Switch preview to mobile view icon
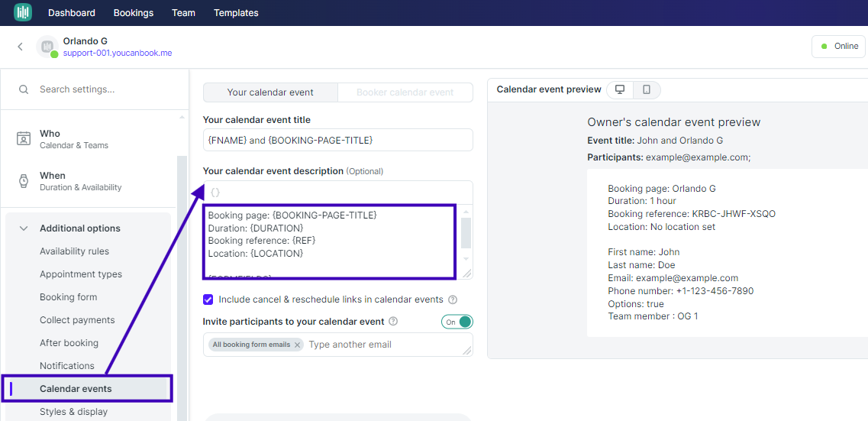Image resolution: width=868 pixels, height=421 pixels. [x=647, y=89]
